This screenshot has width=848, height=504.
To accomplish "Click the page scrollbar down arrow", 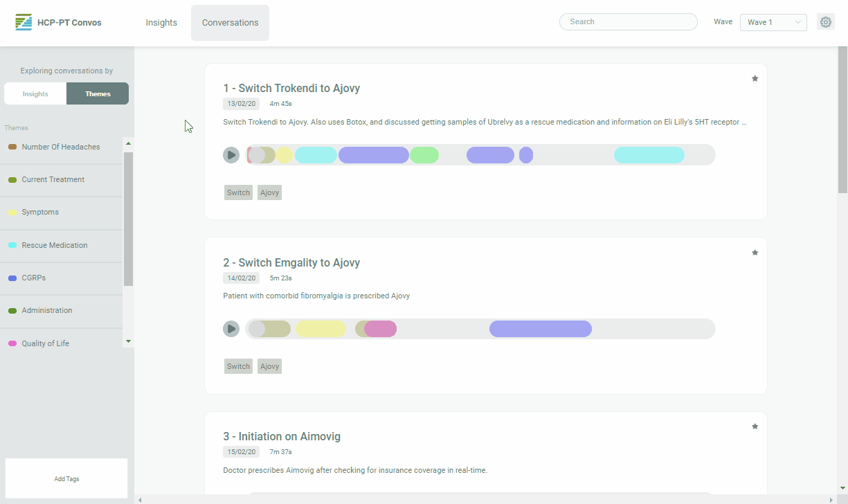I will [x=842, y=487].
